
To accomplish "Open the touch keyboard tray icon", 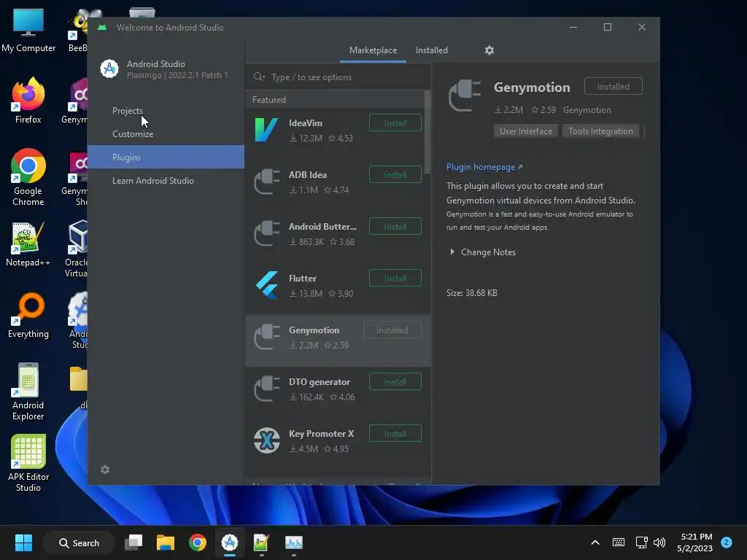I will pyautogui.click(x=619, y=542).
